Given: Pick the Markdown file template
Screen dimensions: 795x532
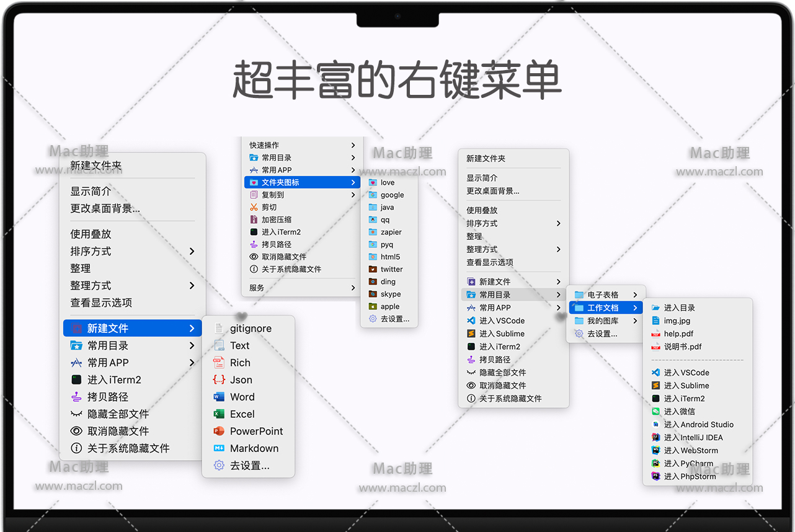Looking at the screenshot, I should tap(254, 448).
